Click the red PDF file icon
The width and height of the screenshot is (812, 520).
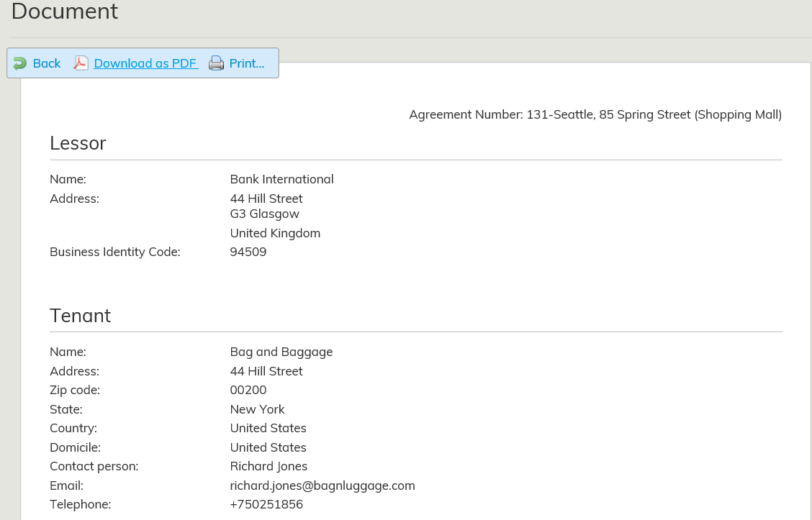[81, 63]
